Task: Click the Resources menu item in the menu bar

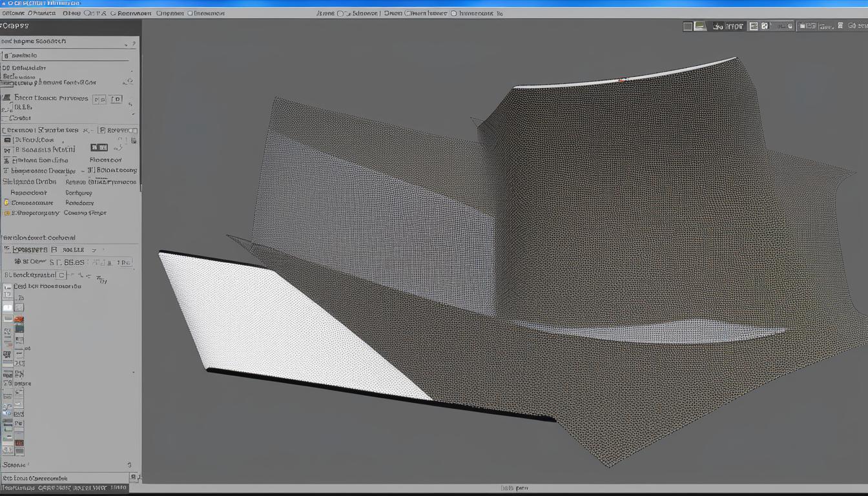Action: pos(131,13)
